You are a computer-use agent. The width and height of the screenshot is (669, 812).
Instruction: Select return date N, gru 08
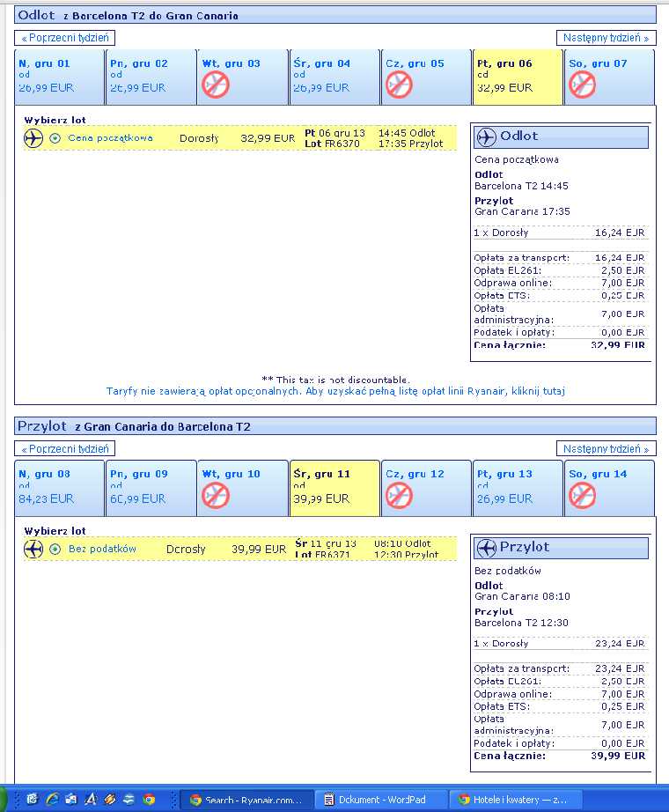coord(60,488)
